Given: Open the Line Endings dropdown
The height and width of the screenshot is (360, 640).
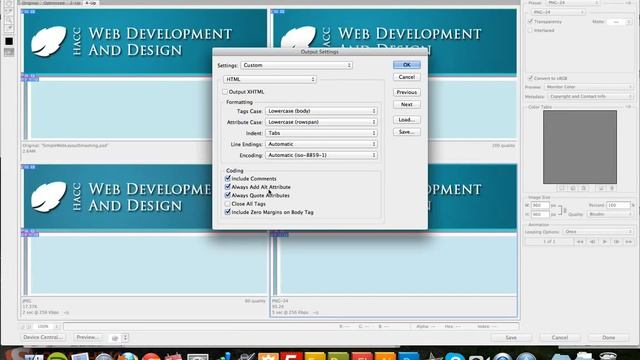Looking at the screenshot, I should [x=321, y=144].
